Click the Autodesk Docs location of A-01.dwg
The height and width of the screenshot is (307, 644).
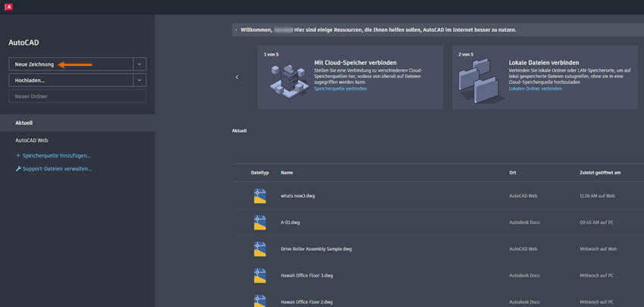coord(524,222)
